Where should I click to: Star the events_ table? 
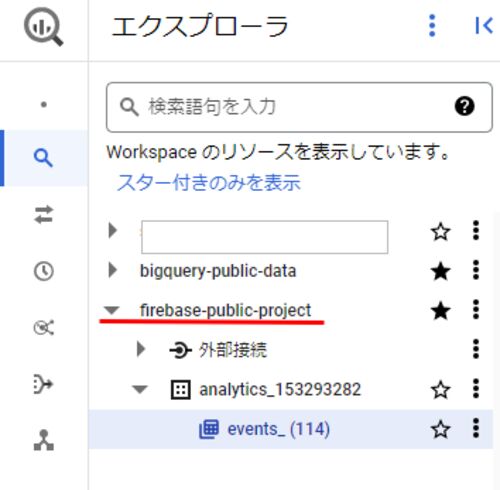440,429
